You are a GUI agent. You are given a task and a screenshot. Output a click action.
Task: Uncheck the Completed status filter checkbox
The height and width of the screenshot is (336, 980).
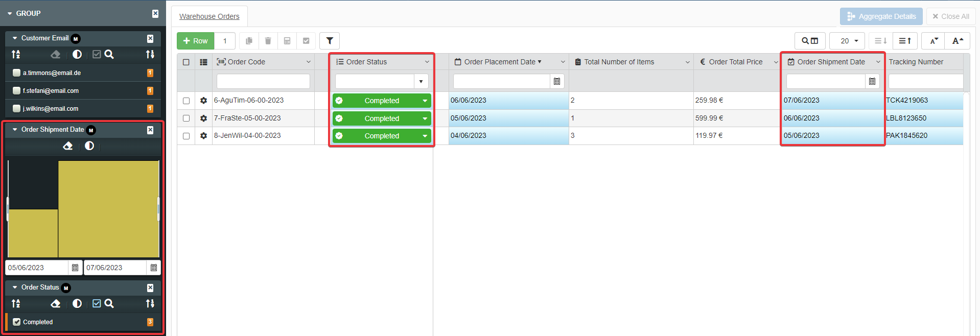(17, 322)
